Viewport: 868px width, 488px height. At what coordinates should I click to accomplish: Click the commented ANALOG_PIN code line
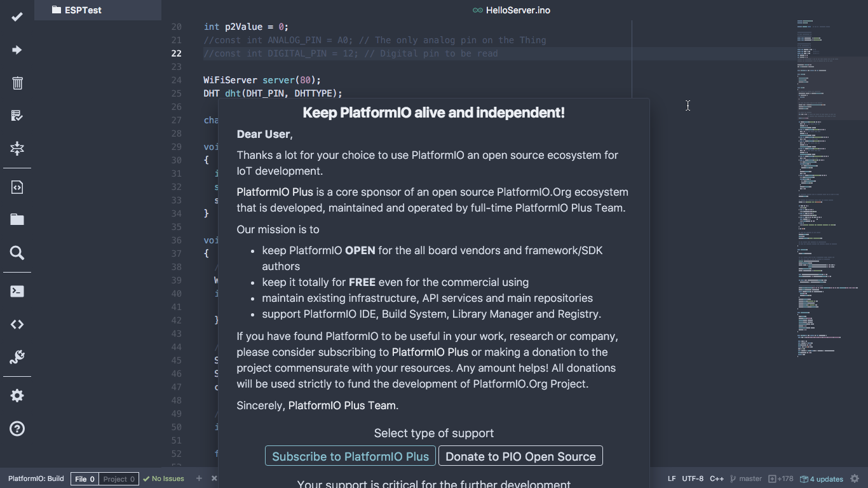coord(375,40)
